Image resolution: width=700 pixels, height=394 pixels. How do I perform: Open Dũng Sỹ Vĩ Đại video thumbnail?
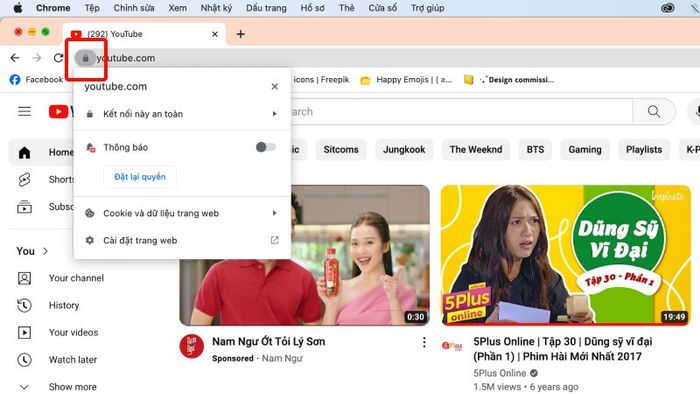pyautogui.click(x=566, y=255)
